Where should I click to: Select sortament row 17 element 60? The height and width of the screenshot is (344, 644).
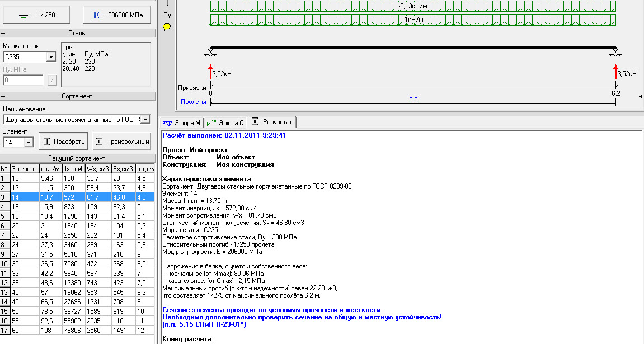tap(77, 330)
